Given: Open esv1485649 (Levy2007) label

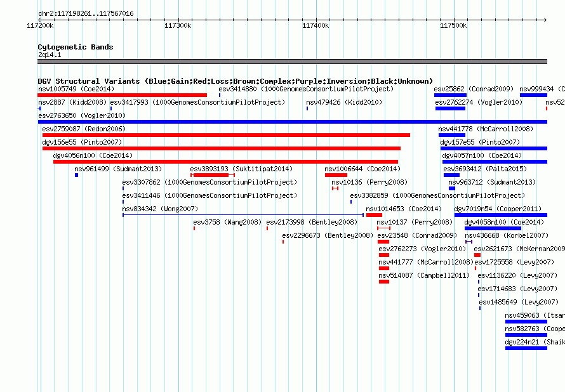Looking at the screenshot, I should [x=519, y=302].
